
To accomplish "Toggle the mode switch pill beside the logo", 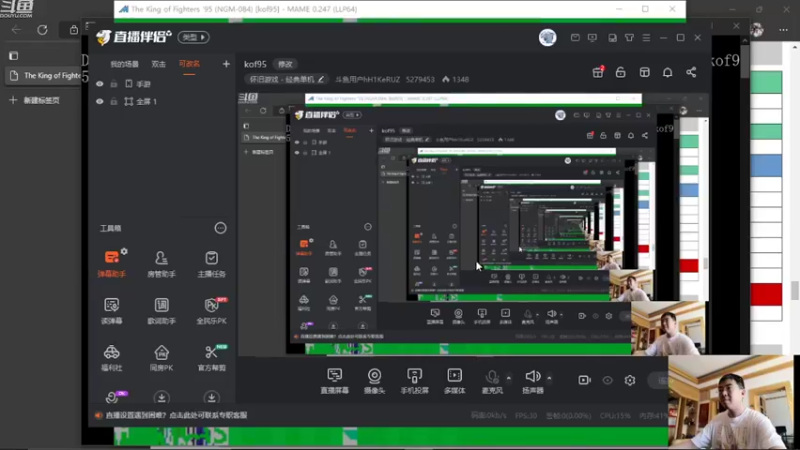I will pos(193,37).
